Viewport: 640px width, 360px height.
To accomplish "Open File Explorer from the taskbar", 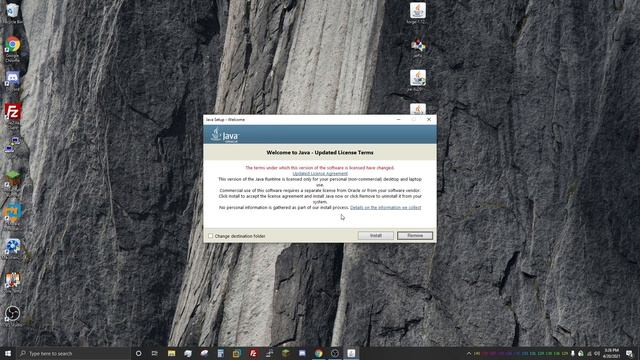I will [x=171, y=353].
